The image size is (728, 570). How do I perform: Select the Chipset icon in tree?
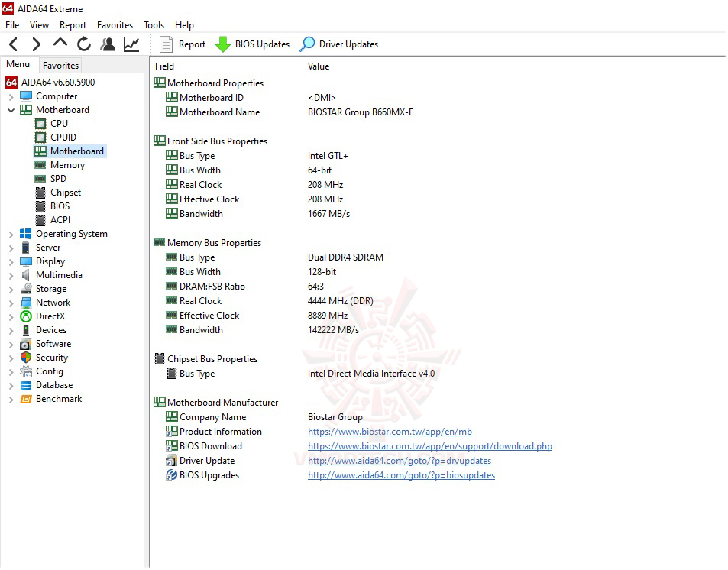[40, 193]
